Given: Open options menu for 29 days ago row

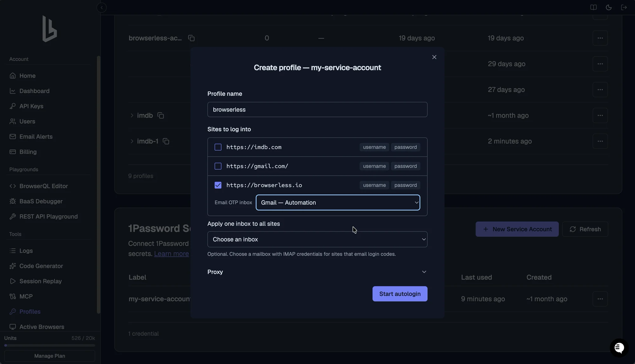Looking at the screenshot, I should 600,64.
